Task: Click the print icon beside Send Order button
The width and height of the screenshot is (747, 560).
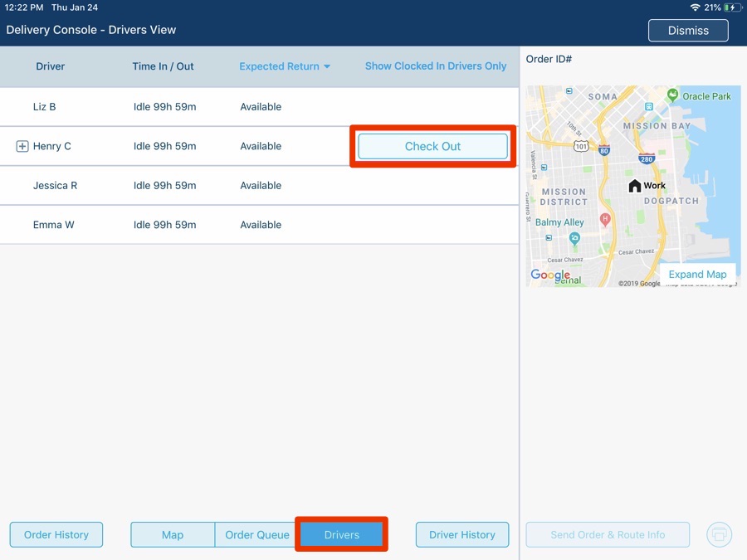Action: [x=719, y=534]
